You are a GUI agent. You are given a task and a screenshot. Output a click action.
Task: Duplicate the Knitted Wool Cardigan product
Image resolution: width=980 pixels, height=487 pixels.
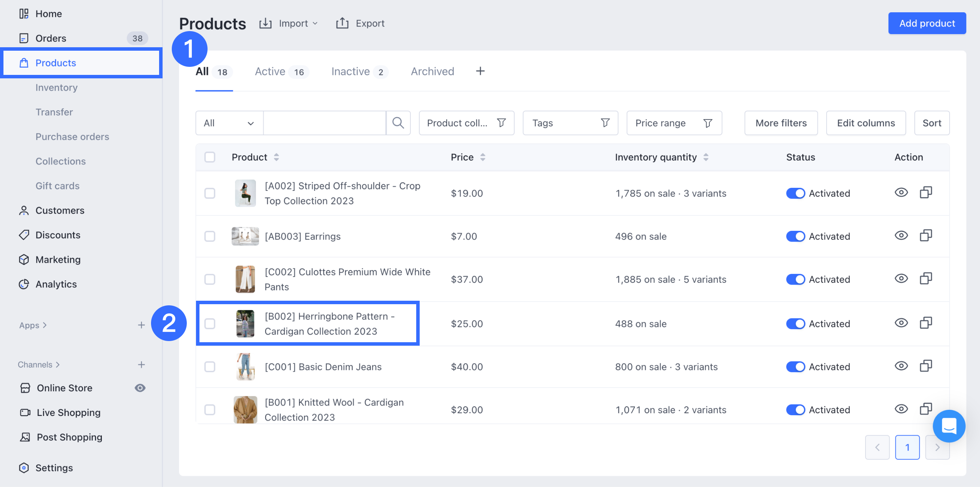(x=925, y=409)
